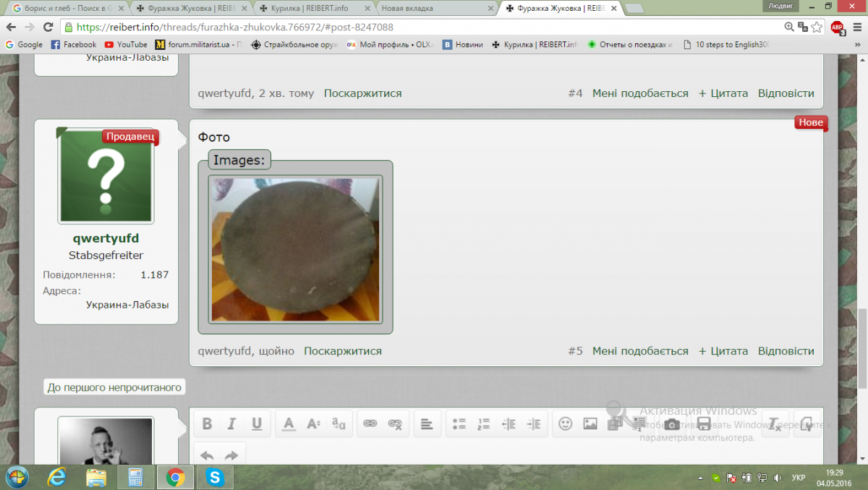Image resolution: width=868 pixels, height=490 pixels.
Task: Click '+ Цитата' on post #4
Action: coord(723,93)
